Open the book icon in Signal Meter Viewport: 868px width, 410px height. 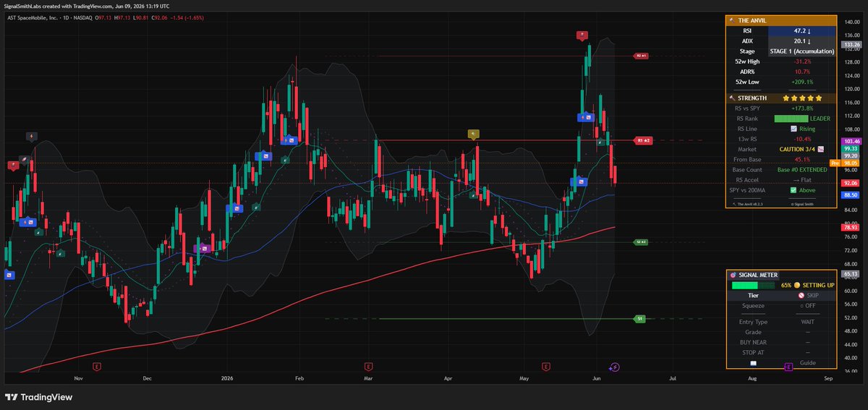pos(753,363)
